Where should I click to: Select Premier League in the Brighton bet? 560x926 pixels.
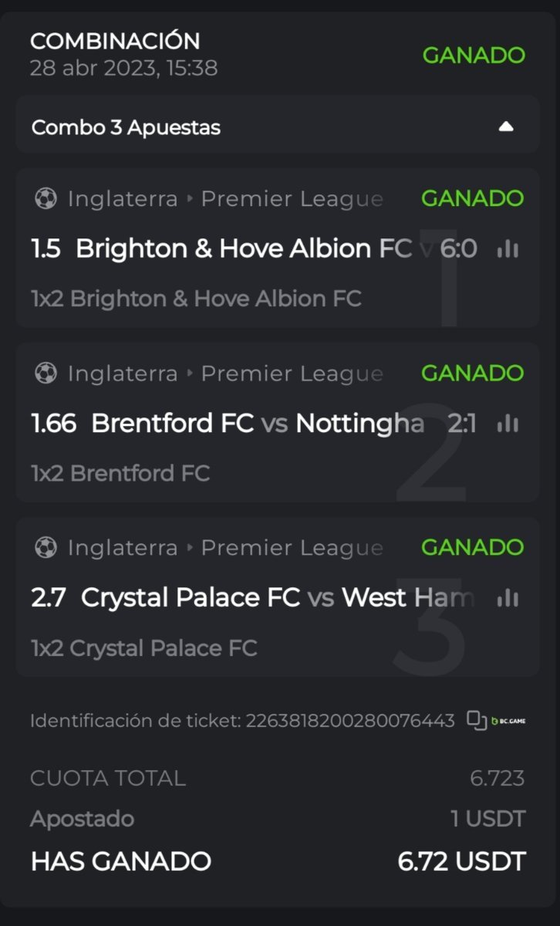292,199
